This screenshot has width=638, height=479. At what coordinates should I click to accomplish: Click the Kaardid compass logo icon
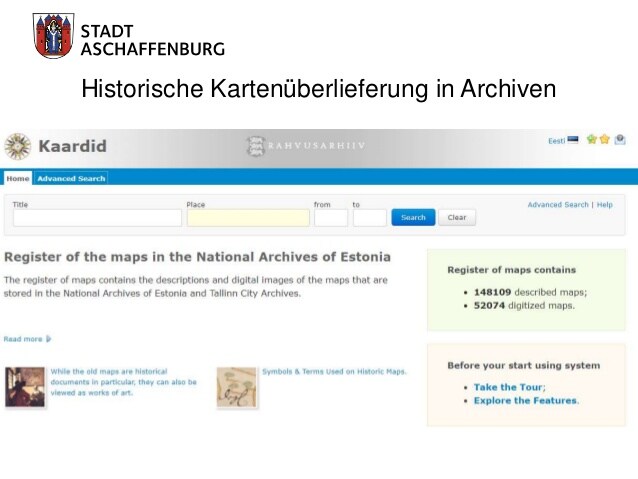[17, 147]
